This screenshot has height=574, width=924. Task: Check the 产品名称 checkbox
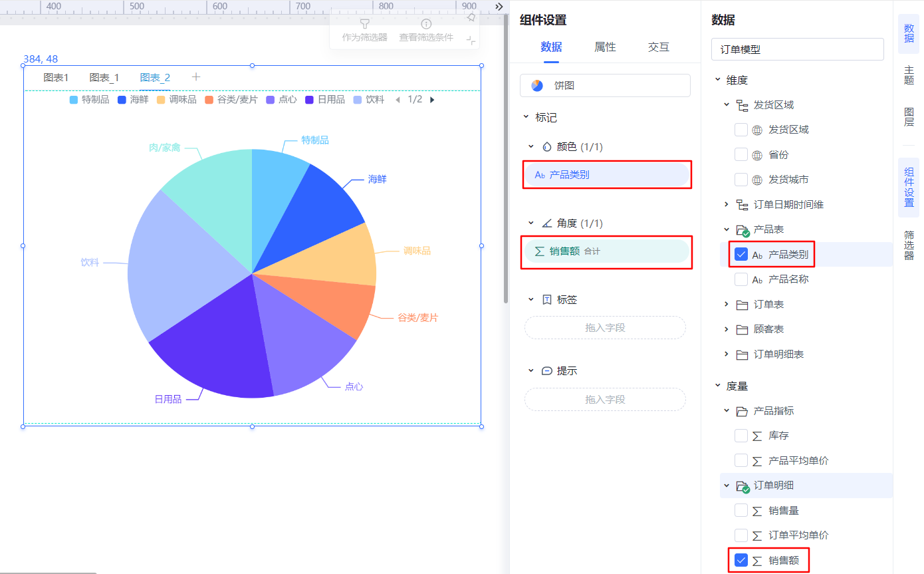click(x=741, y=279)
